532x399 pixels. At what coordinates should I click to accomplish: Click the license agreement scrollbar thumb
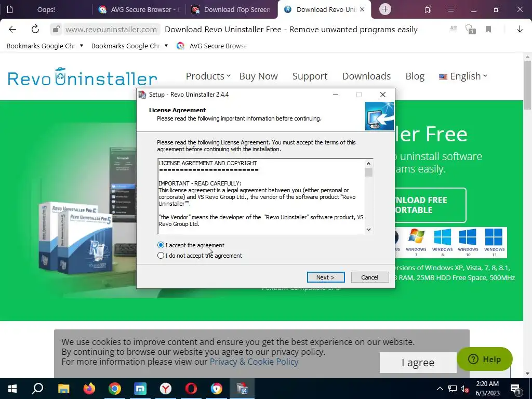[x=368, y=172]
